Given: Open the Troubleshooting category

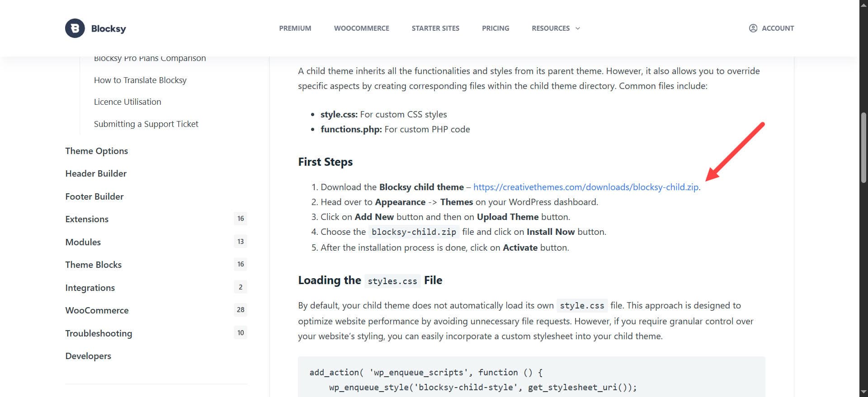Looking at the screenshot, I should [x=99, y=333].
